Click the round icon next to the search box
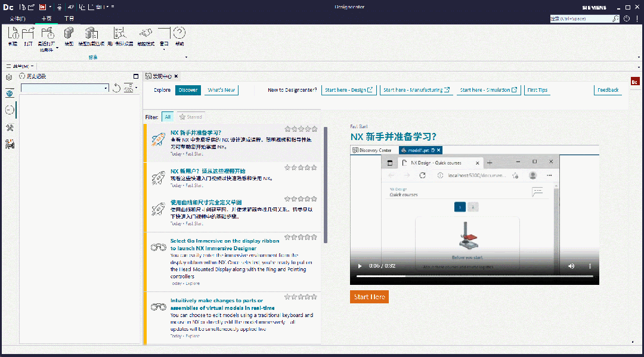The height and width of the screenshot is (357, 644). point(627,18)
